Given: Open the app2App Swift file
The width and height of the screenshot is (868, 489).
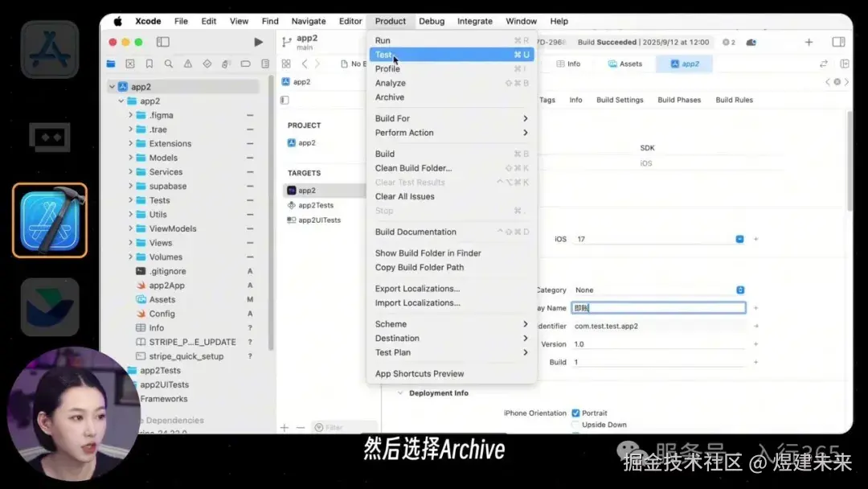Looking at the screenshot, I should click(x=166, y=286).
